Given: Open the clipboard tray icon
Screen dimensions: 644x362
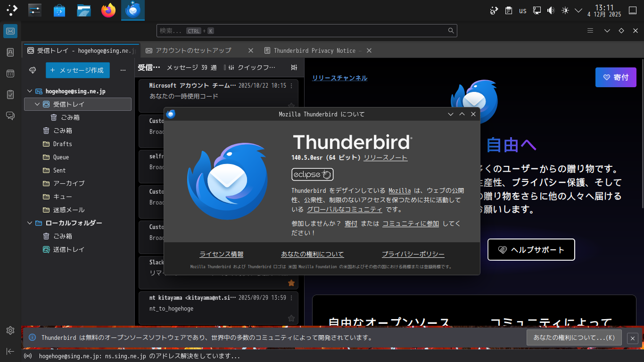Looking at the screenshot, I should coord(509,10).
